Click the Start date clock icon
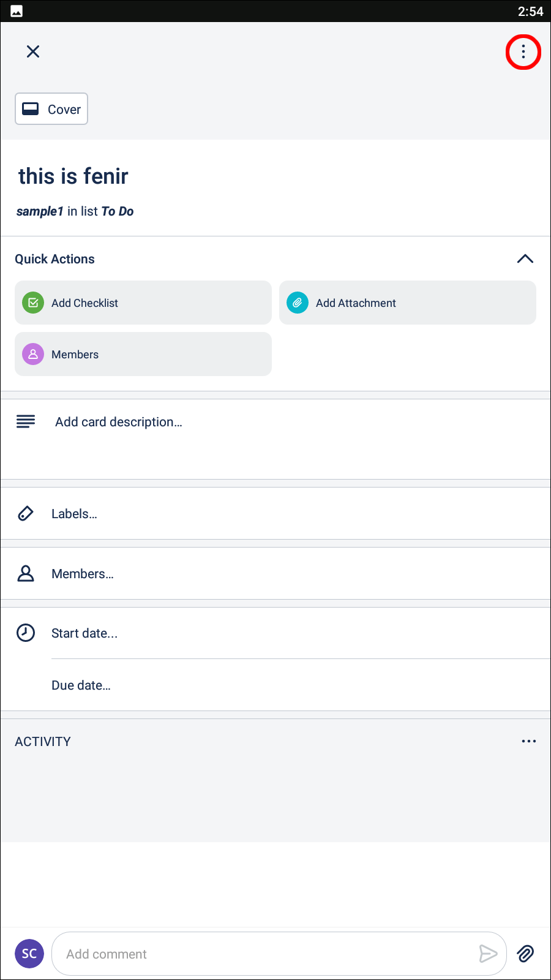The width and height of the screenshot is (551, 980). pyautogui.click(x=25, y=633)
